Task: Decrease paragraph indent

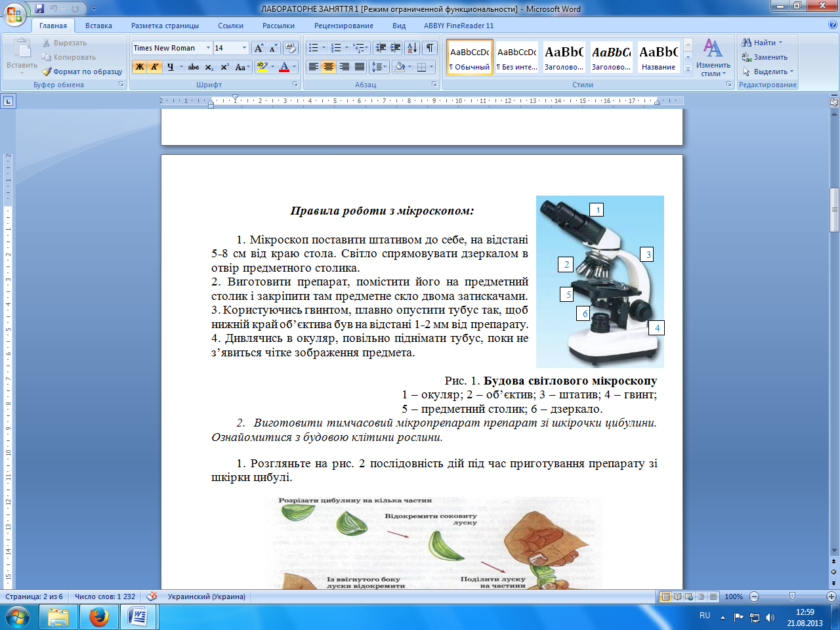Action: (x=380, y=48)
